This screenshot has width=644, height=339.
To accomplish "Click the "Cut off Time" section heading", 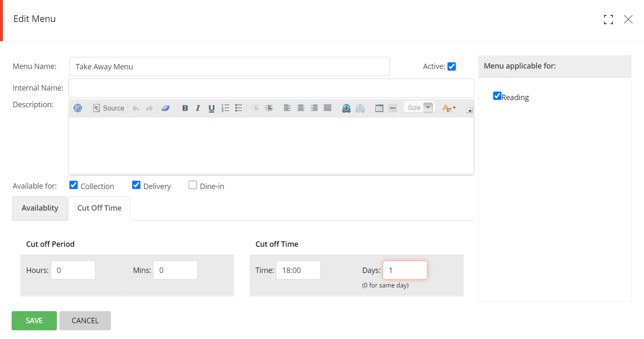I will coord(277,244).
